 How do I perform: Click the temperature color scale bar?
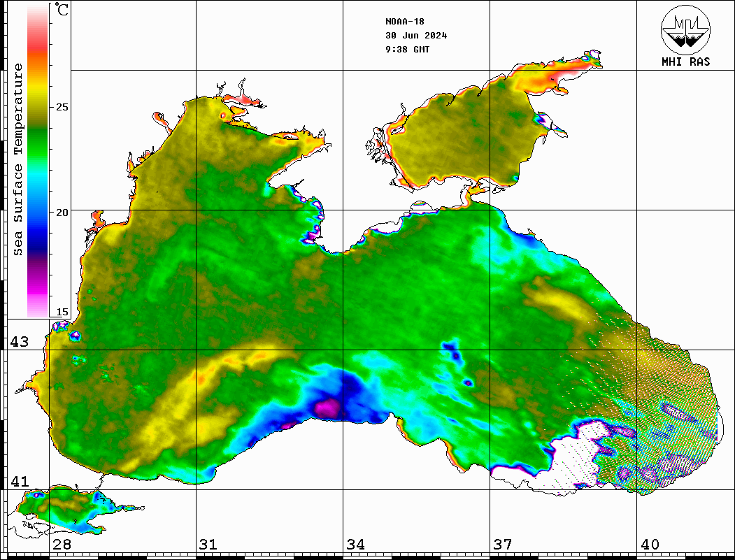point(38,161)
